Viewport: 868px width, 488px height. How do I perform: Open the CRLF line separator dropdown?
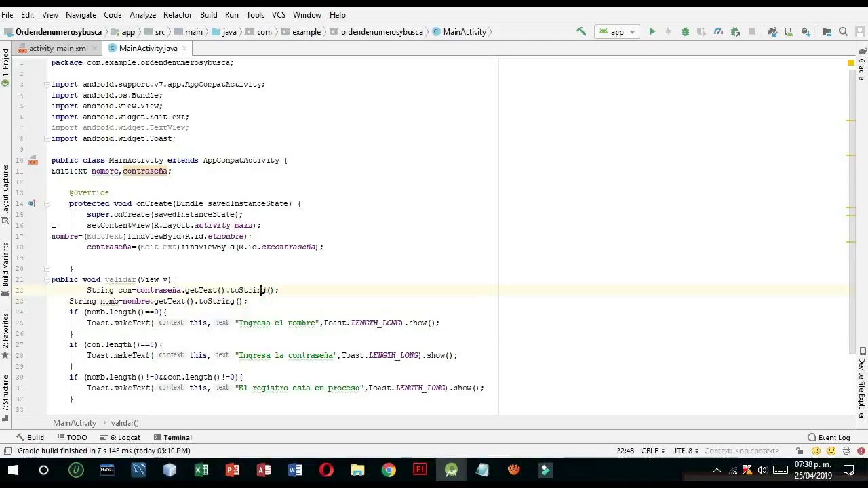click(652, 451)
